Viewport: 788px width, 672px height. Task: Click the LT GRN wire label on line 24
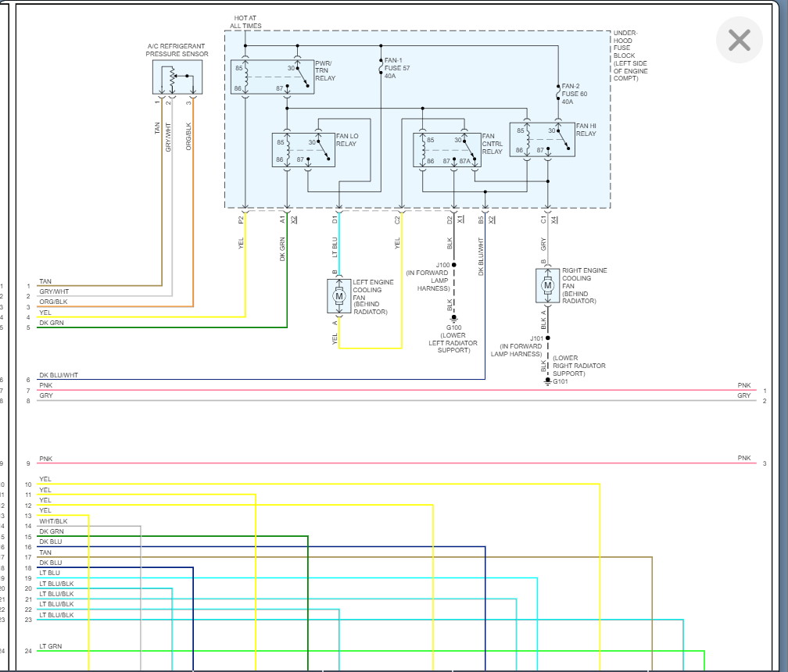pos(50,646)
